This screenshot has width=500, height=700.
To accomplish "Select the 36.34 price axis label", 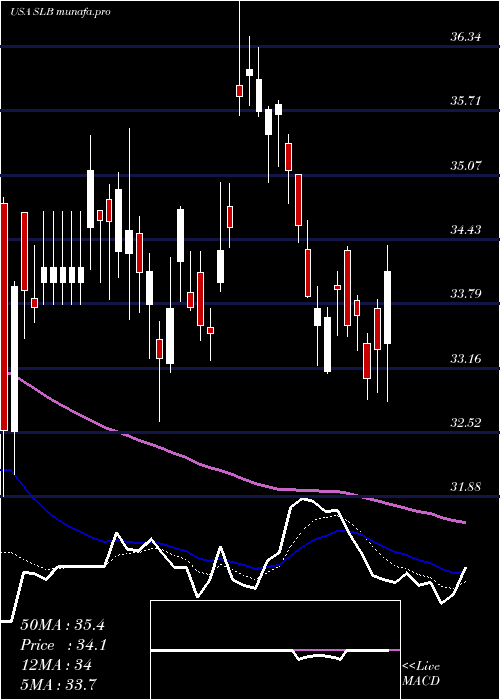I will [x=466, y=37].
